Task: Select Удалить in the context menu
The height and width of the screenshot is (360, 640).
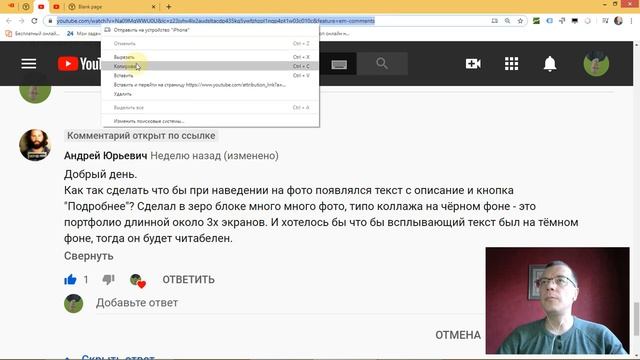Action: [210, 94]
